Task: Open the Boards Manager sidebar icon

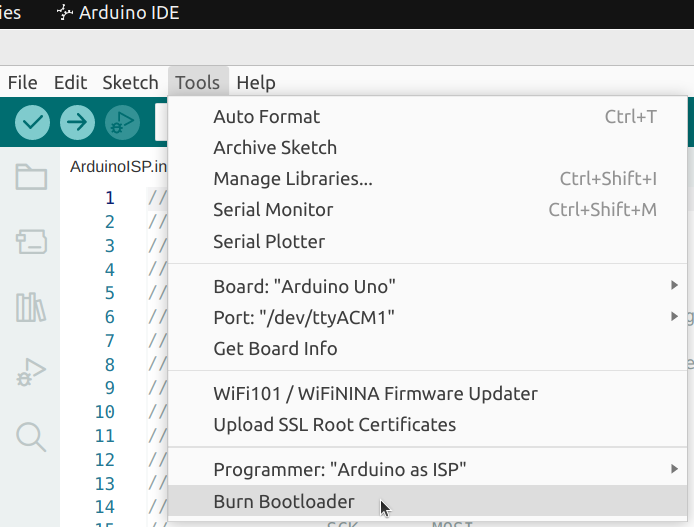Action: pos(31,241)
